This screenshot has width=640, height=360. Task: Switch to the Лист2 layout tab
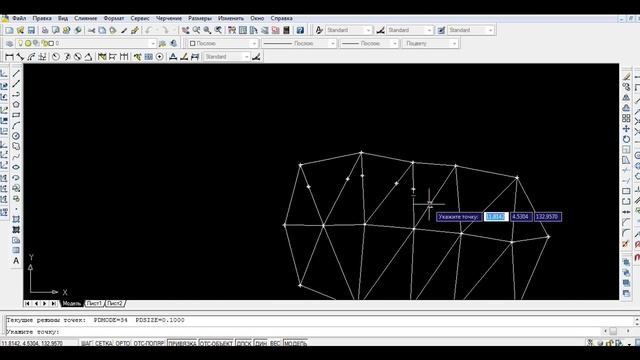(x=115, y=304)
